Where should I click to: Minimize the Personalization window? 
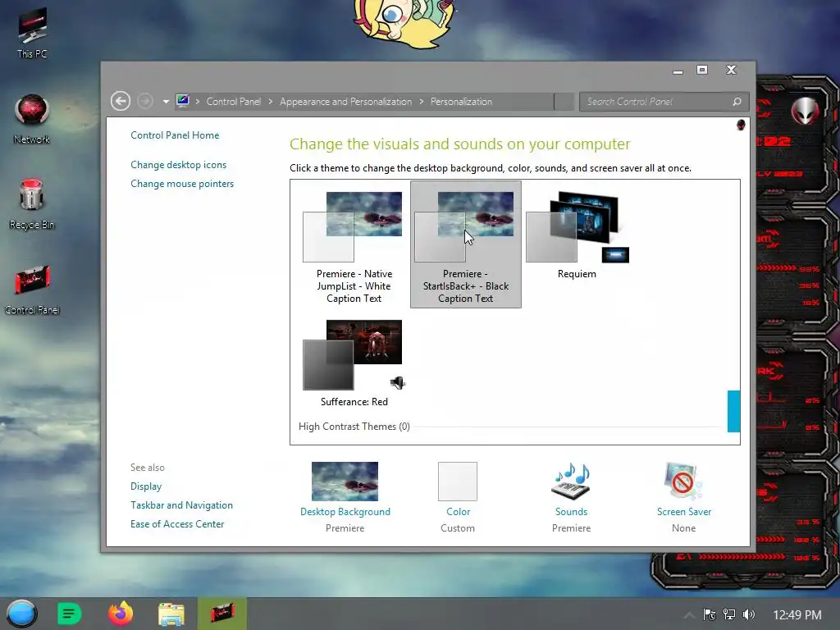(x=678, y=71)
